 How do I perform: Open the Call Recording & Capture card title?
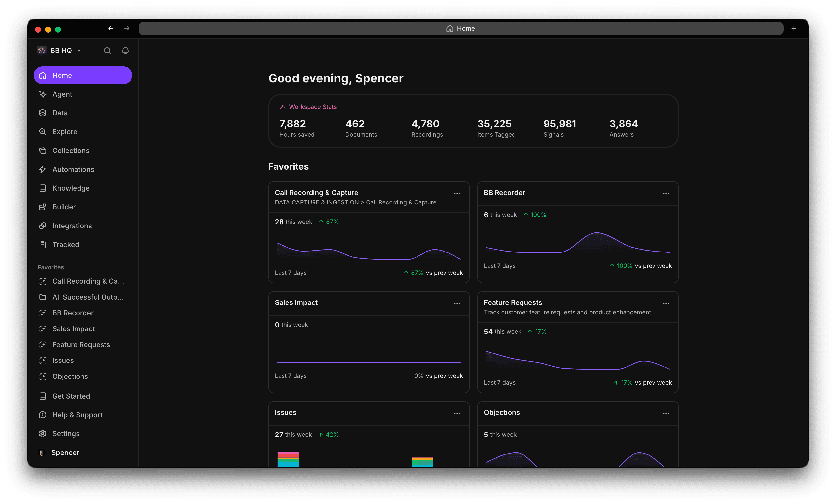316,193
